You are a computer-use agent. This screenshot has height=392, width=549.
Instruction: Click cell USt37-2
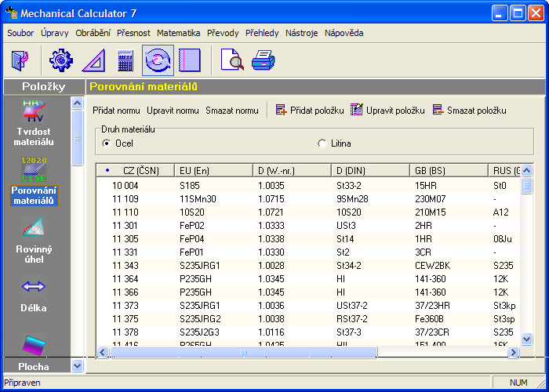352,305
